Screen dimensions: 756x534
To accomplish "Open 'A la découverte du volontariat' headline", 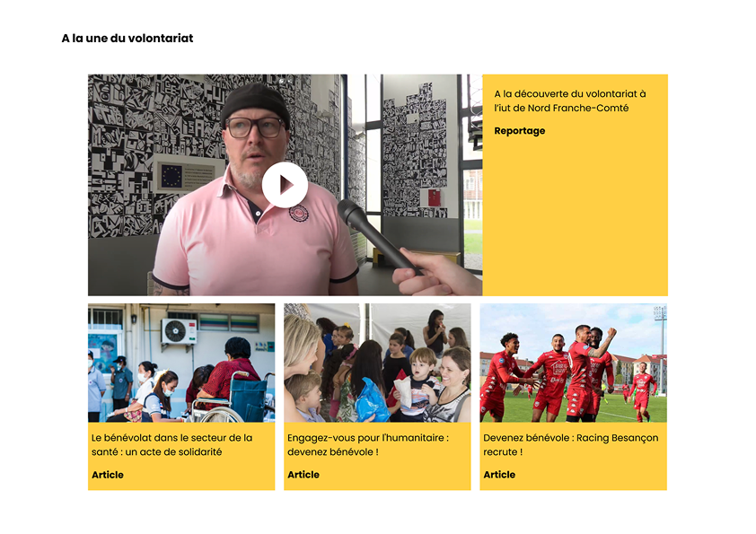I will (x=570, y=101).
